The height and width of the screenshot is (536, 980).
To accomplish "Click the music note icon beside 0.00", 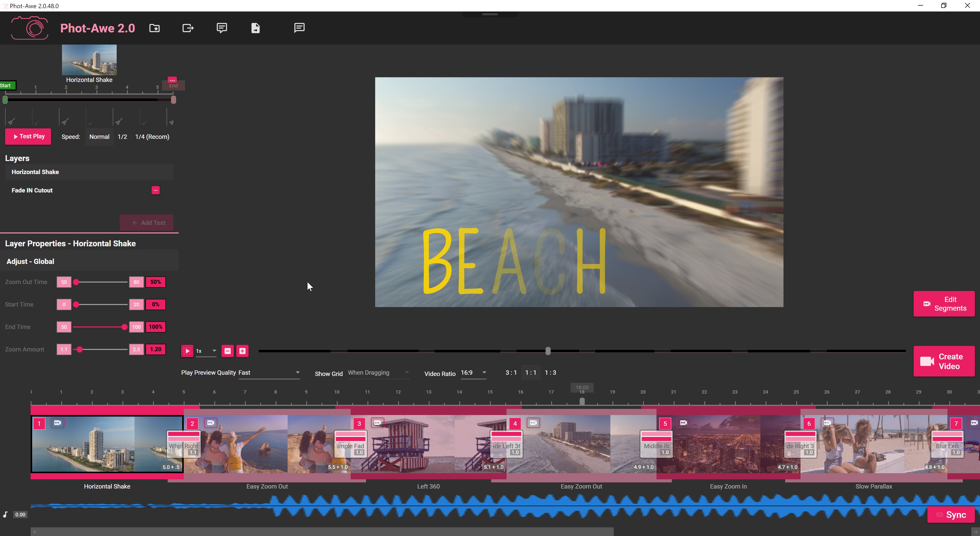I will (5, 514).
